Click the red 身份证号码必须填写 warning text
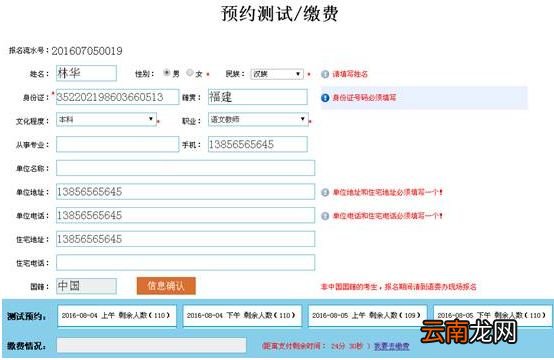The height and width of the screenshot is (360, 554). click(364, 98)
